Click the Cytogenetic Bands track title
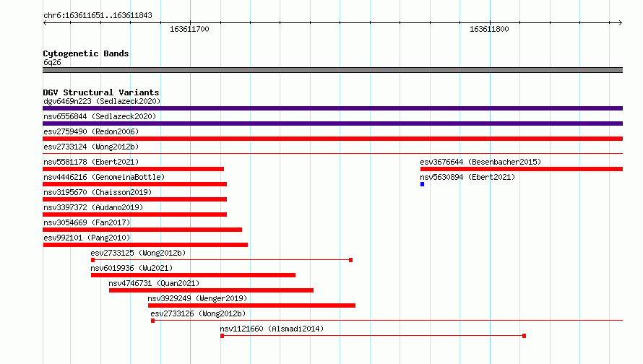This screenshot has height=364, width=643. (x=86, y=53)
